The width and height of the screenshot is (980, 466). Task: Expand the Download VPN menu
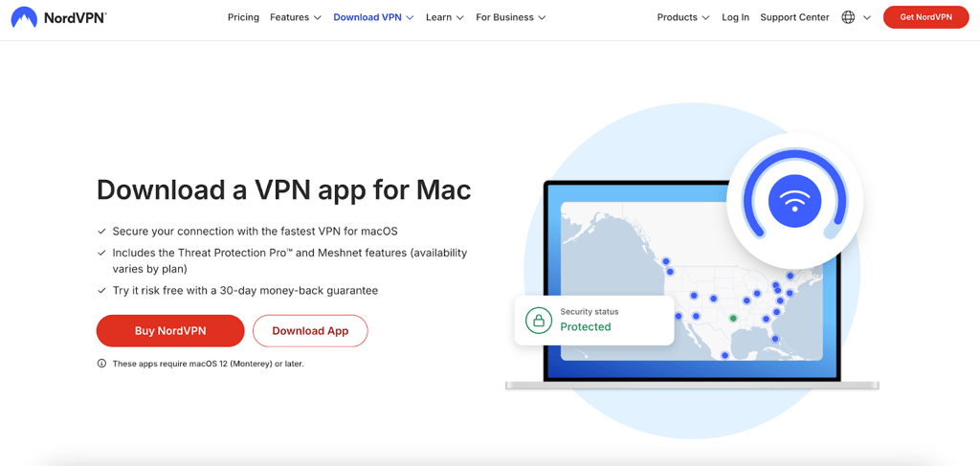[x=374, y=17]
